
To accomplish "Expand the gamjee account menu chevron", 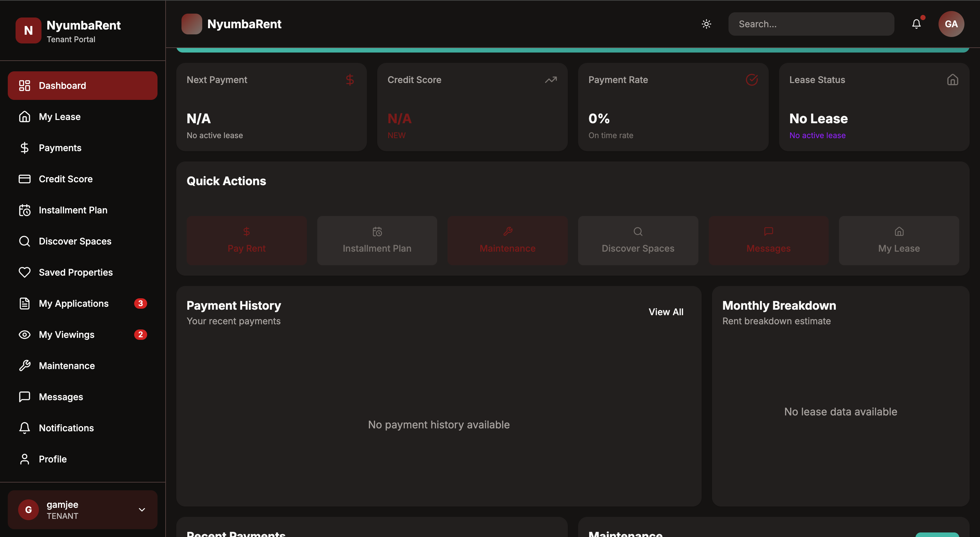I will pos(142,509).
